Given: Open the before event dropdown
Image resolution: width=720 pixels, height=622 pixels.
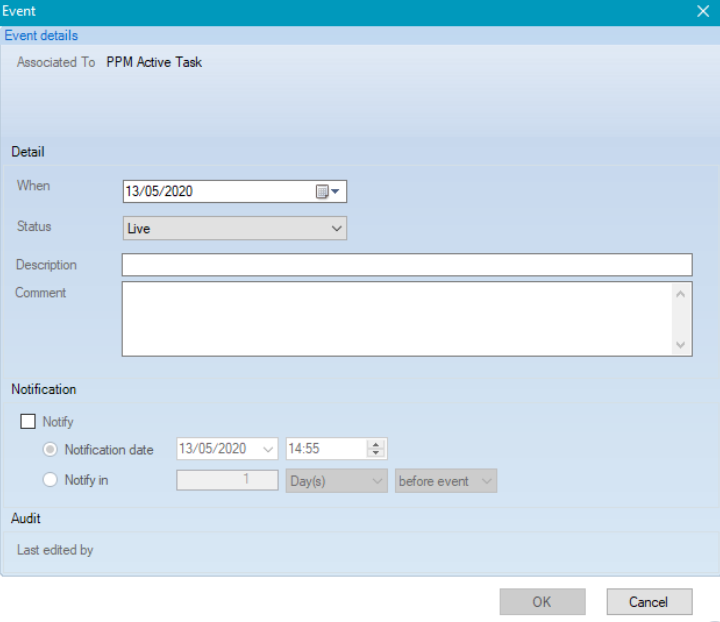Looking at the screenshot, I should click(x=486, y=481).
